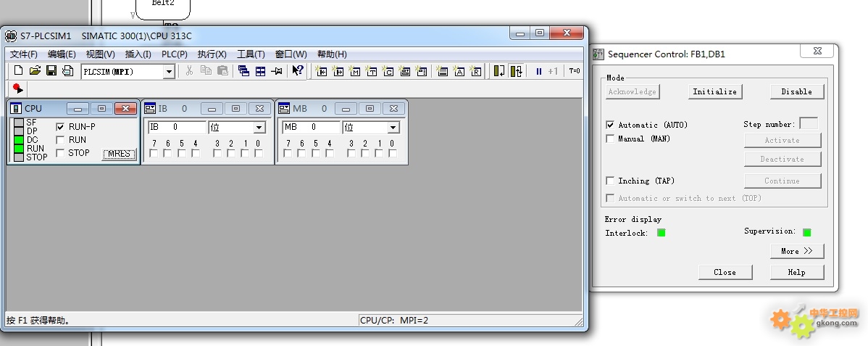The width and height of the screenshot is (868, 346).
Task: Click the Step number field
Action: coord(808,123)
